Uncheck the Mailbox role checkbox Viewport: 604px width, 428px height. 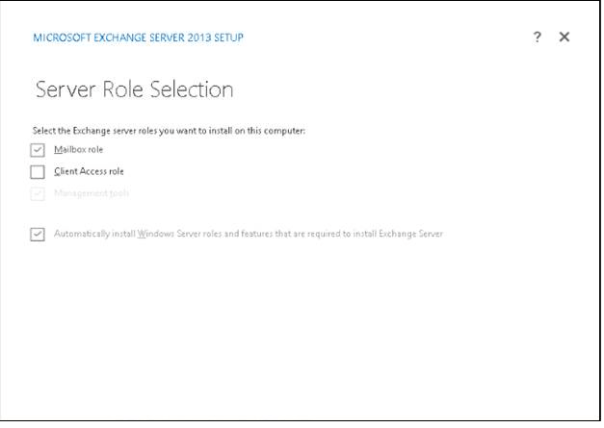[38, 150]
